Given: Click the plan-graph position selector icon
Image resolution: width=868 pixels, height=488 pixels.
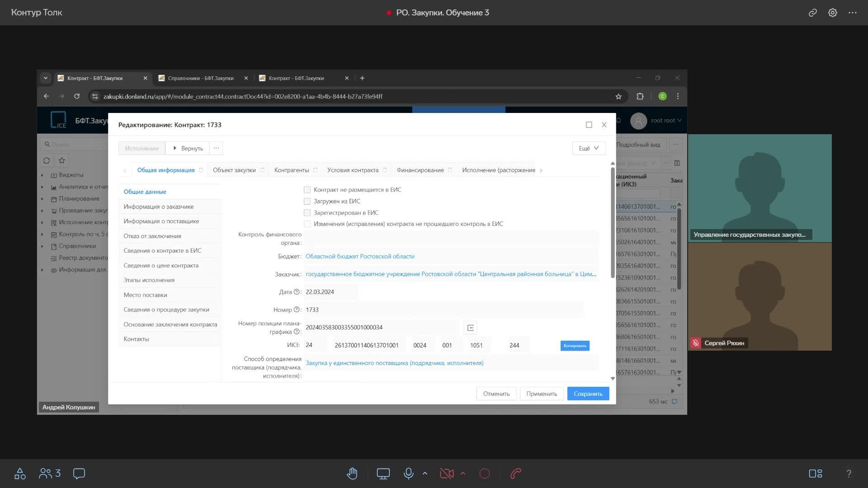Looking at the screenshot, I should (x=470, y=328).
